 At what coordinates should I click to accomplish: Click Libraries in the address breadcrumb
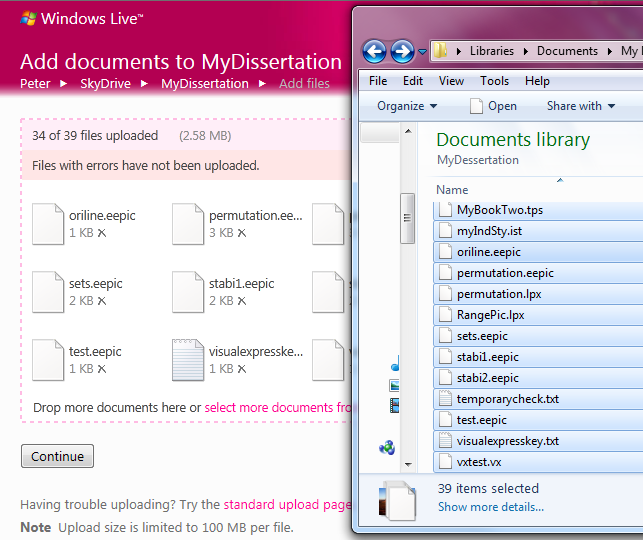(492, 51)
